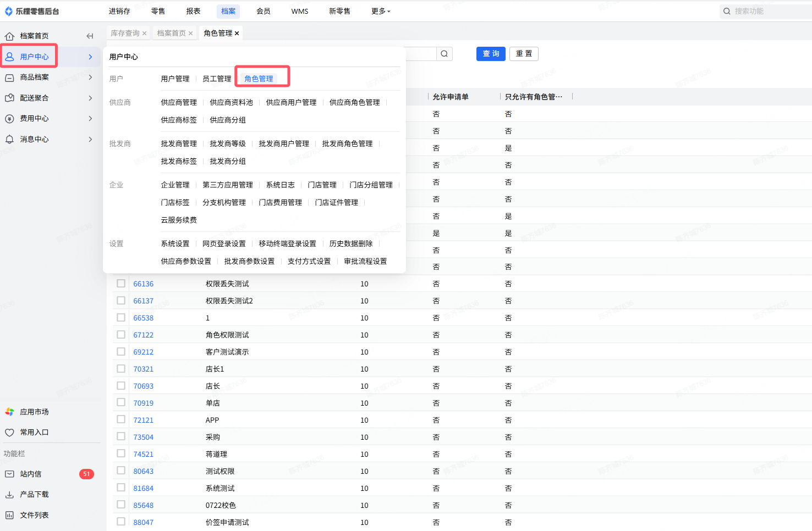The width and height of the screenshot is (812, 531).
Task: Select the checkbox for 70321 店长1
Action: (121, 369)
